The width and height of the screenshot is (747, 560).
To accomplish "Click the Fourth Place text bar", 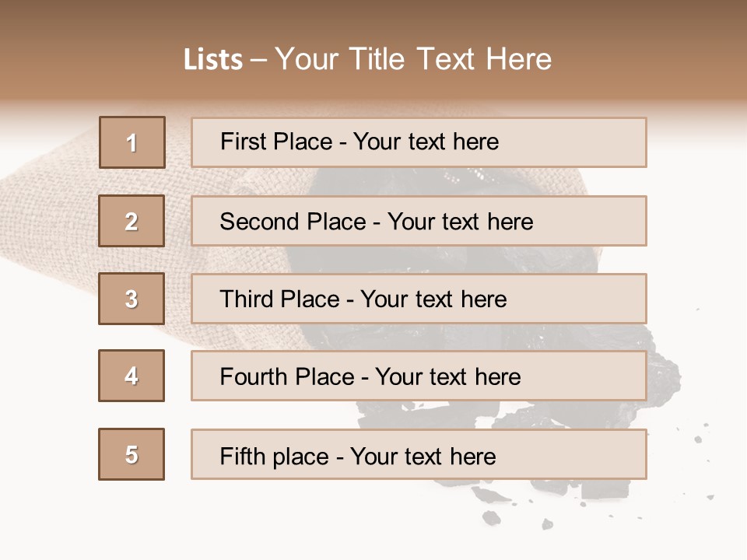I will (x=419, y=376).
